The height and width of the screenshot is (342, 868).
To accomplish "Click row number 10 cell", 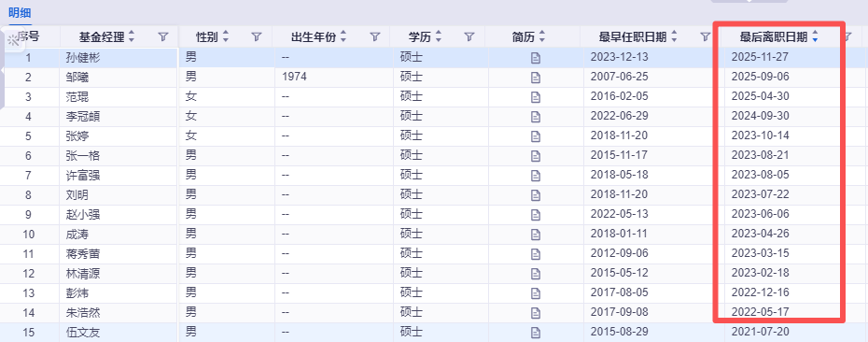I will click(x=29, y=234).
